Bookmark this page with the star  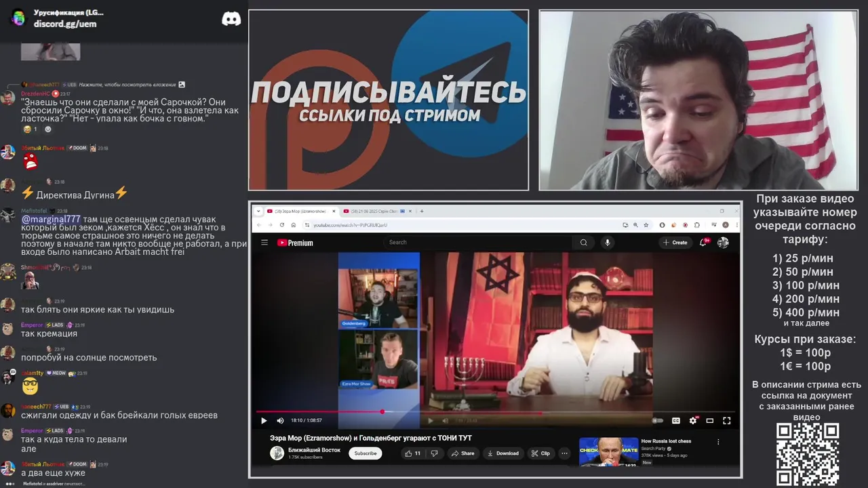[x=646, y=225]
